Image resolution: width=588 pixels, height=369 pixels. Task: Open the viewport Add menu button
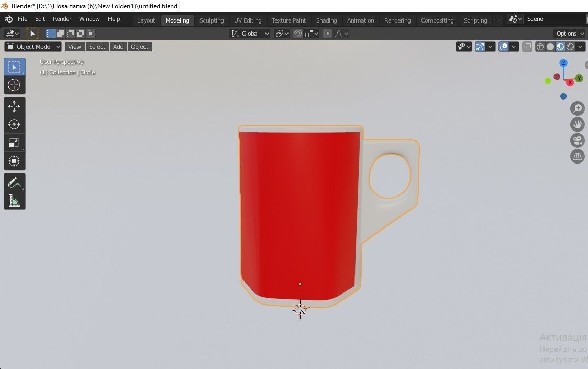(118, 47)
